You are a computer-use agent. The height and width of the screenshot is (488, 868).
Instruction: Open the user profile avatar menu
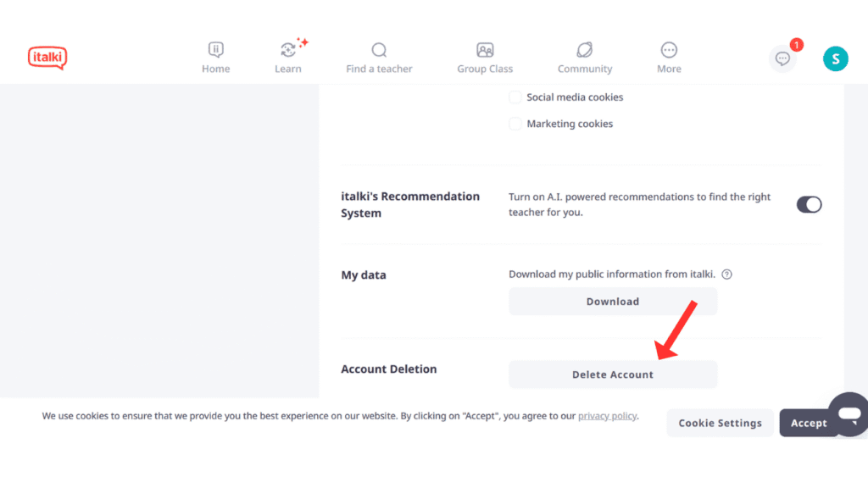pyautogui.click(x=835, y=58)
